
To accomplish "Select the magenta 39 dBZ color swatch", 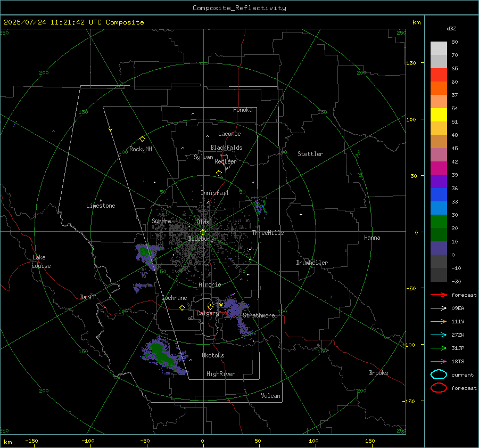I will tap(439, 168).
